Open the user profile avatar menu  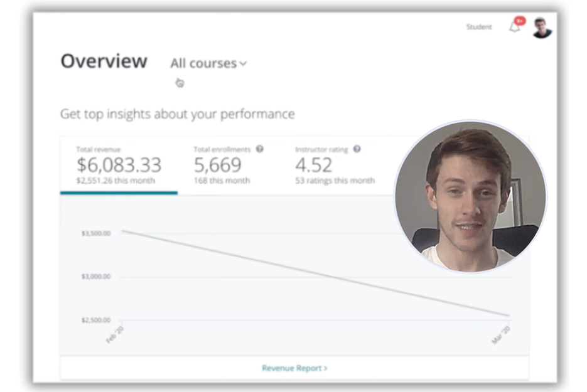pos(542,28)
